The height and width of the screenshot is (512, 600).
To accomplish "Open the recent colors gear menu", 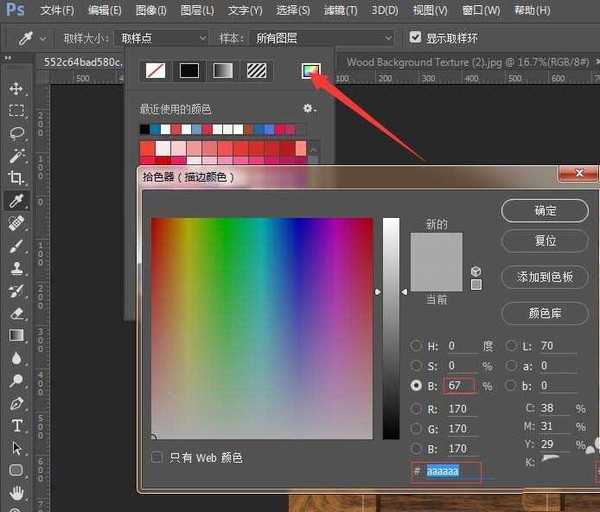I will (309, 108).
